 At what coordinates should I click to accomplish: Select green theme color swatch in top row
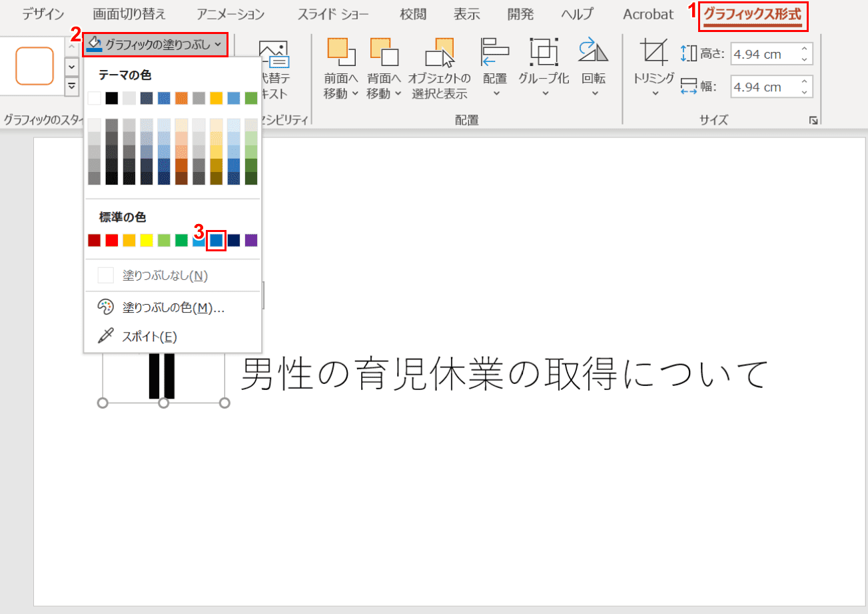tap(250, 99)
